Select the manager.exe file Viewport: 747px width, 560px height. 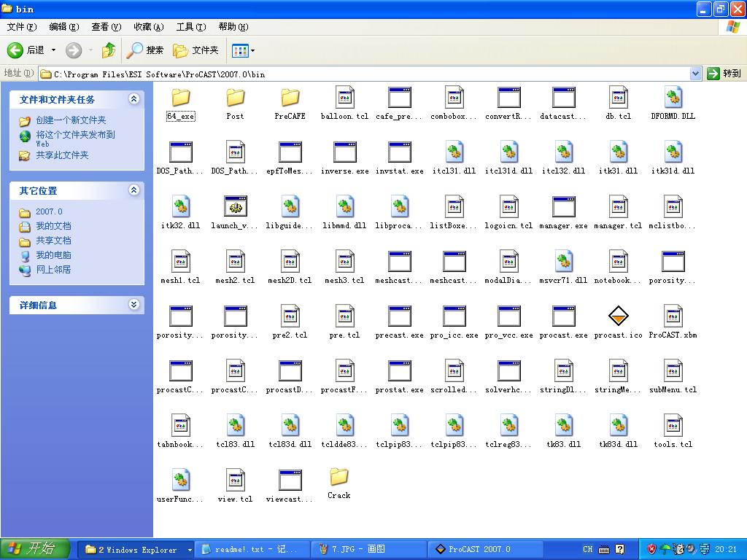pyautogui.click(x=563, y=214)
